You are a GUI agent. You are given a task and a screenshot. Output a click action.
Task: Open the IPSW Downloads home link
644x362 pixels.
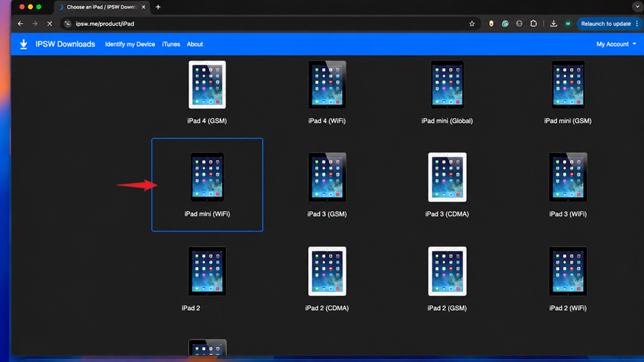tap(65, 44)
